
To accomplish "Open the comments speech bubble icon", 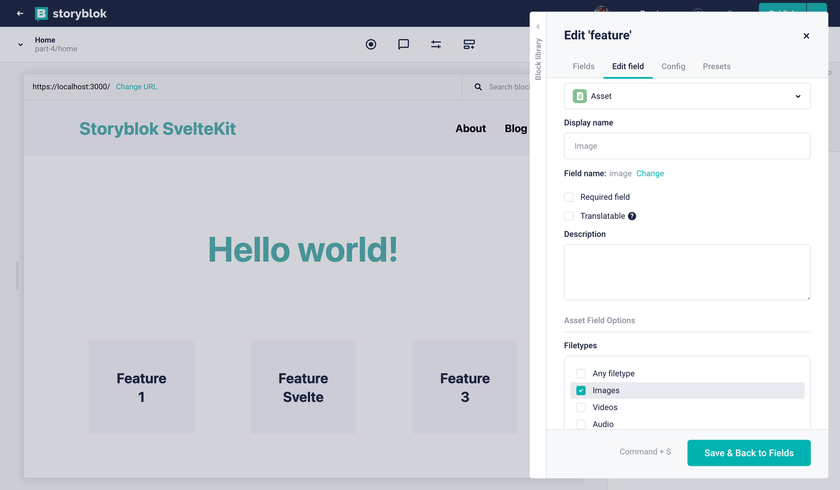I will pyautogui.click(x=403, y=44).
